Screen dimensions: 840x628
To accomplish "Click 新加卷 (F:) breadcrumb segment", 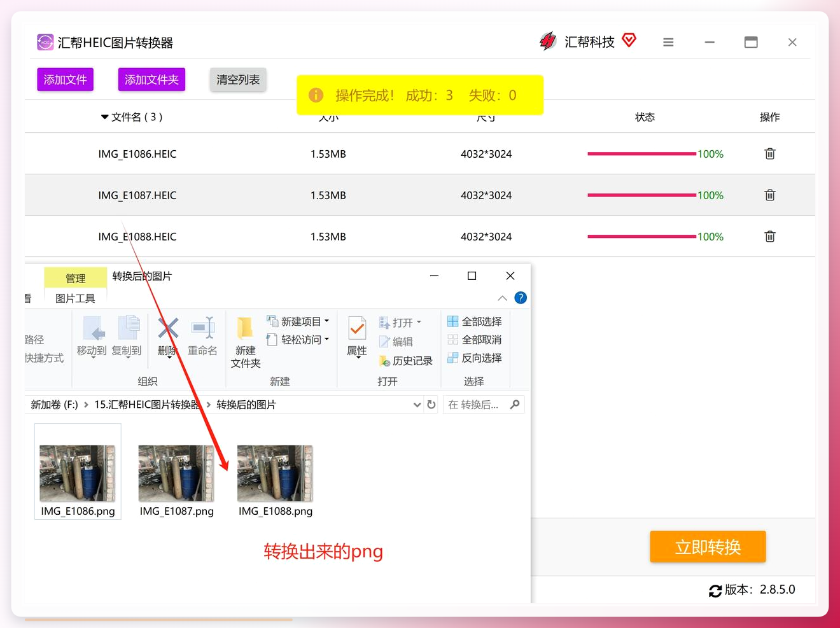I will 55,405.
